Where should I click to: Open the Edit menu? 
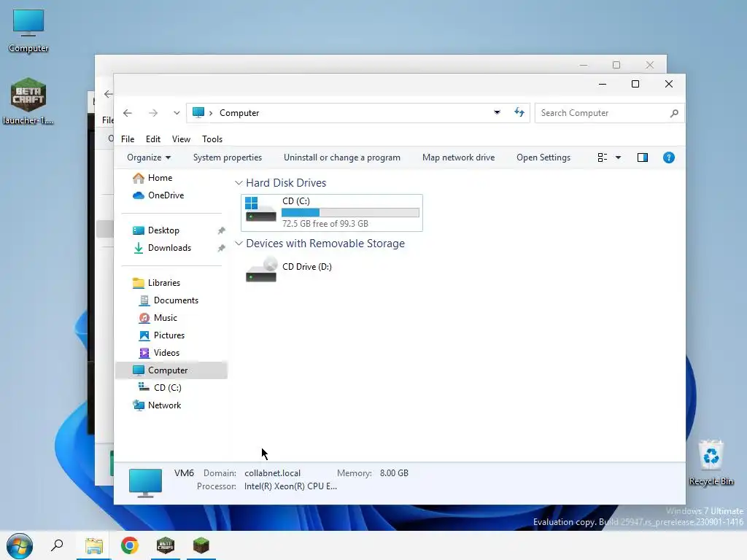(x=153, y=139)
